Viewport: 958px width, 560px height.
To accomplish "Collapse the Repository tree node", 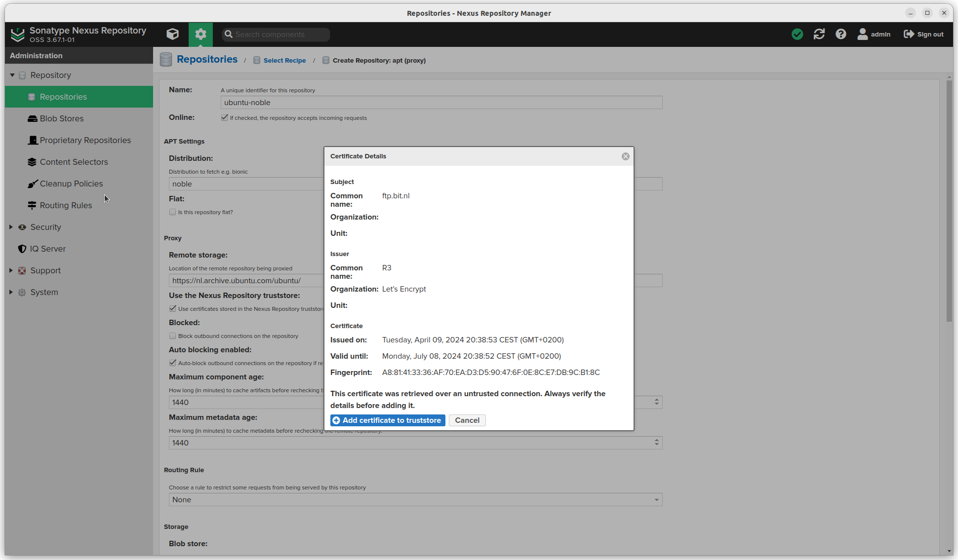I will coord(12,75).
